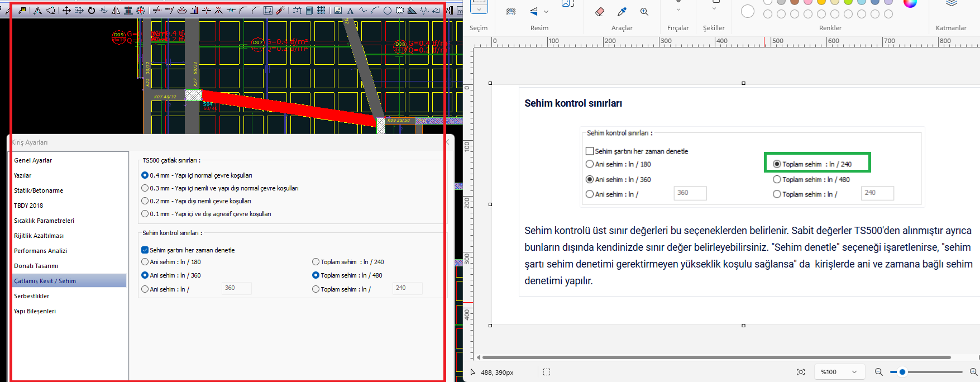Open the Seçim selection dropdown in Paint

click(x=479, y=9)
